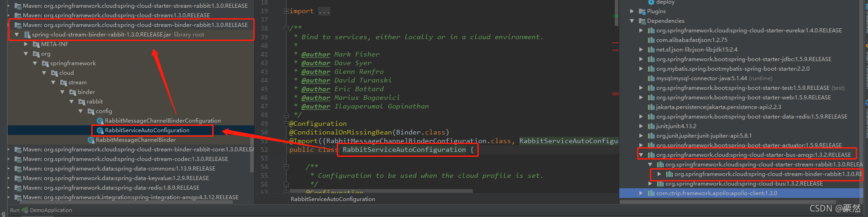
Task: Collapse the spring-cloud-starter-bus-amqp dependency
Action: coord(641,155)
